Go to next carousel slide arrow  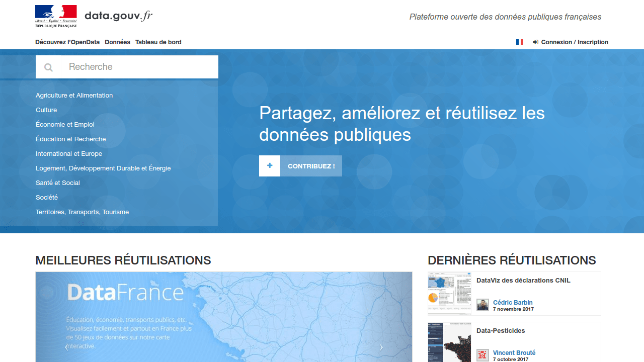381,347
